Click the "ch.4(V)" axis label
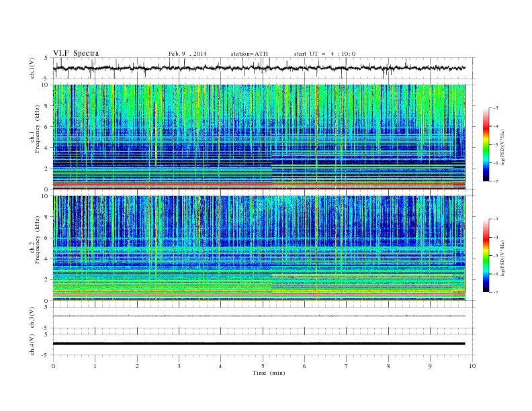This screenshot has height=411, width=532. click(32, 345)
